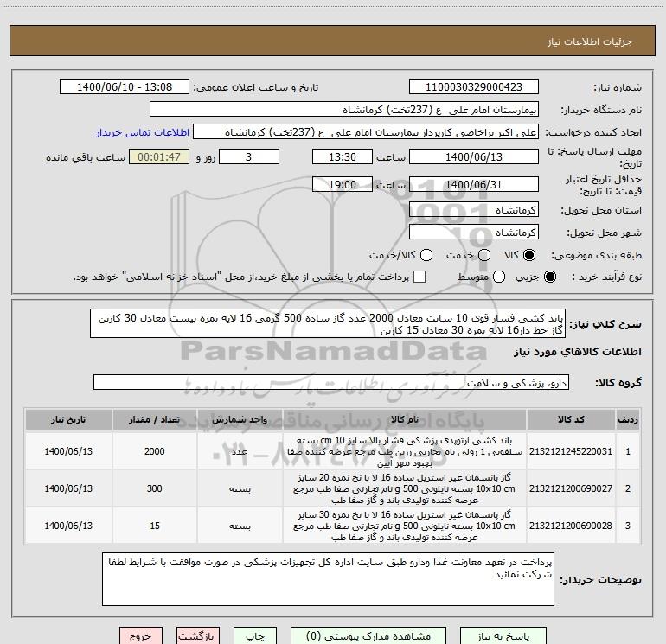Click the پاسخ به نیاز button

pyautogui.click(x=503, y=636)
